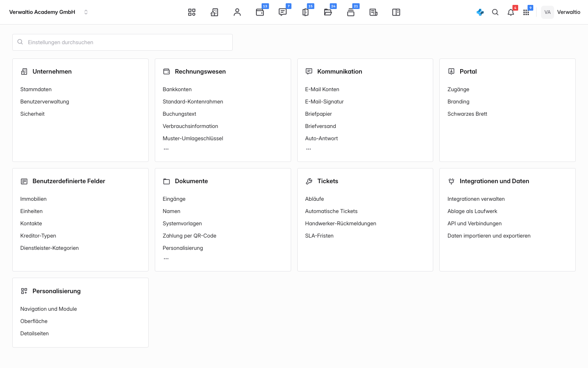This screenshot has height=368, width=588.
Task: Open E-Mail-Signatur settings
Action: click(x=325, y=102)
